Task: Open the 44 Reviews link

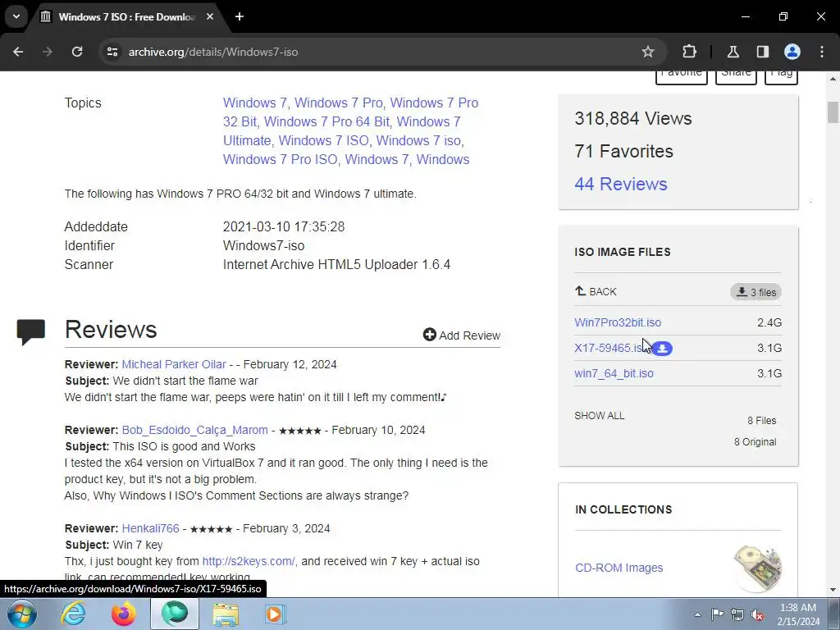Action: pyautogui.click(x=621, y=185)
